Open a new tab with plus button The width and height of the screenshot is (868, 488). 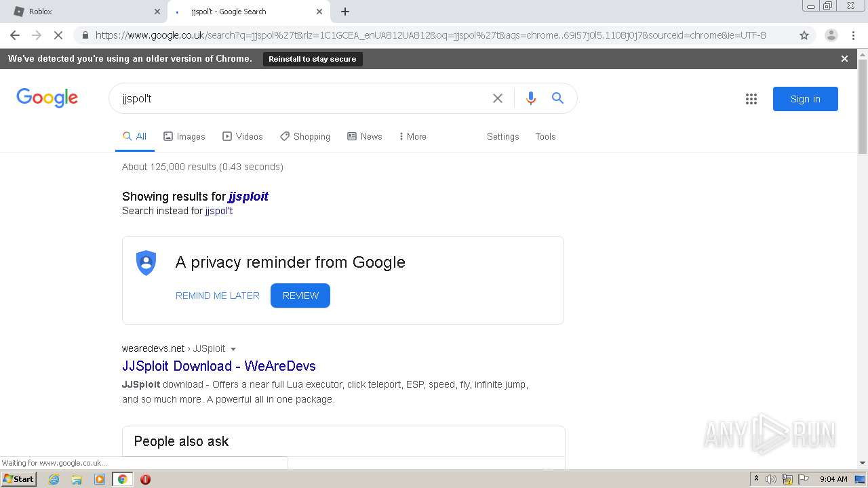tap(345, 12)
